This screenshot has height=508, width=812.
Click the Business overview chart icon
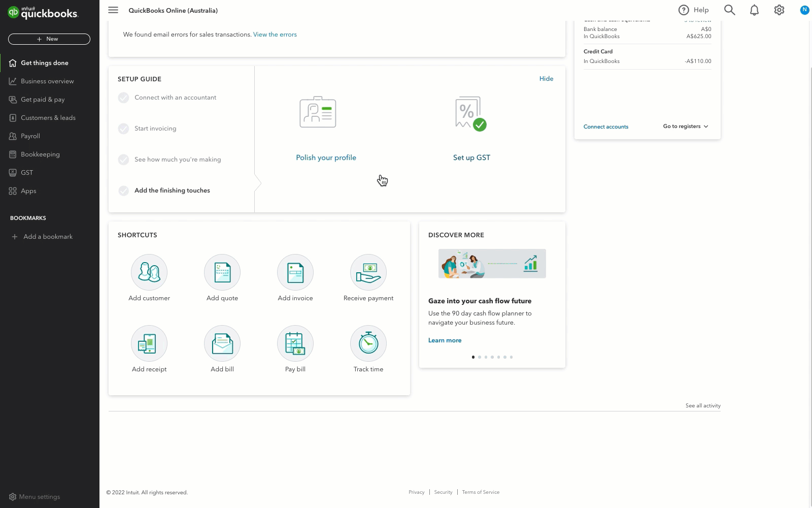tap(13, 81)
